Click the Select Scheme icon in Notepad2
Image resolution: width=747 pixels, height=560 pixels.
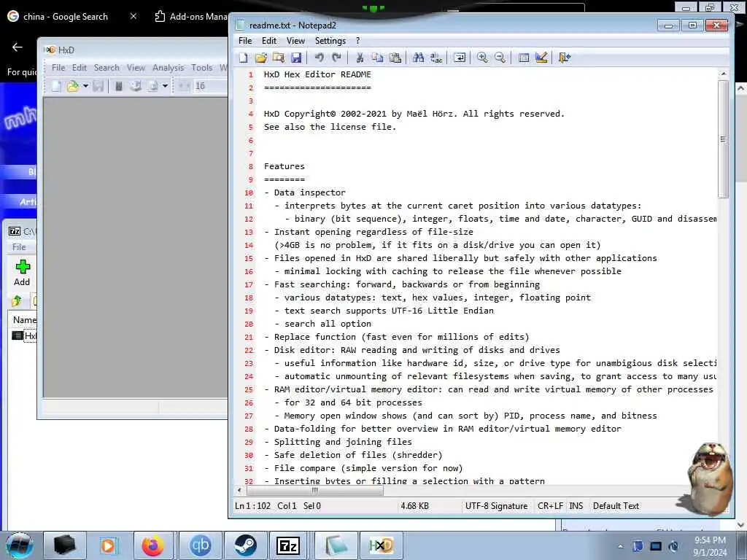523,58
